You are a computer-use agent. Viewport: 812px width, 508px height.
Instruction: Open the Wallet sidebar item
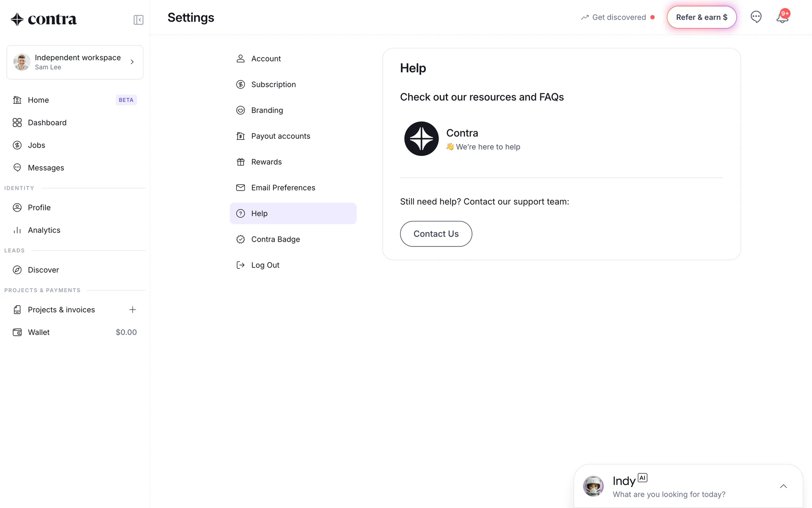pos(39,332)
